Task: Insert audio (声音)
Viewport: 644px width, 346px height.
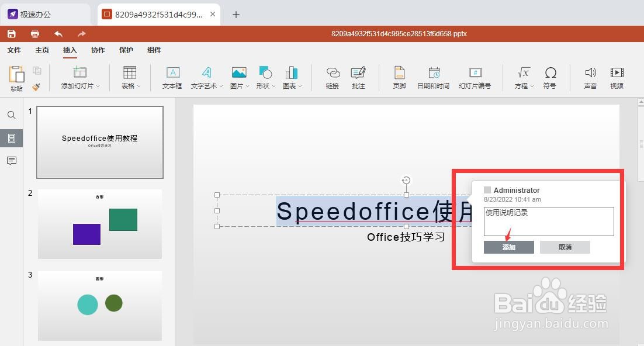Action: point(590,77)
